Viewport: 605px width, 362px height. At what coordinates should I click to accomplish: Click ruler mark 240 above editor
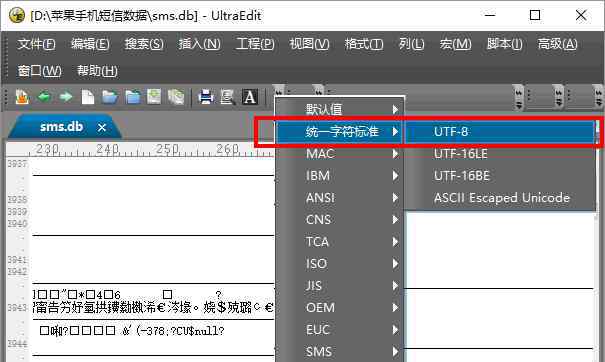coord(107,149)
